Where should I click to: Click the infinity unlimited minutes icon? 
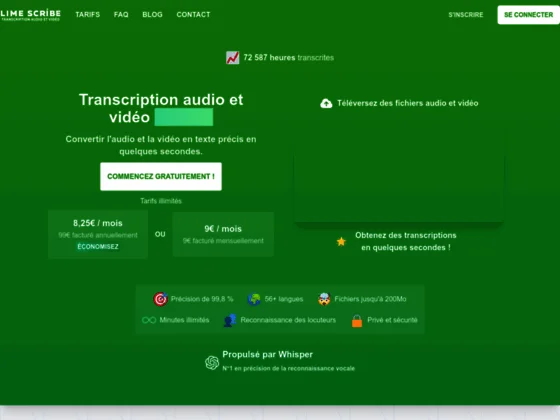pyautogui.click(x=149, y=320)
